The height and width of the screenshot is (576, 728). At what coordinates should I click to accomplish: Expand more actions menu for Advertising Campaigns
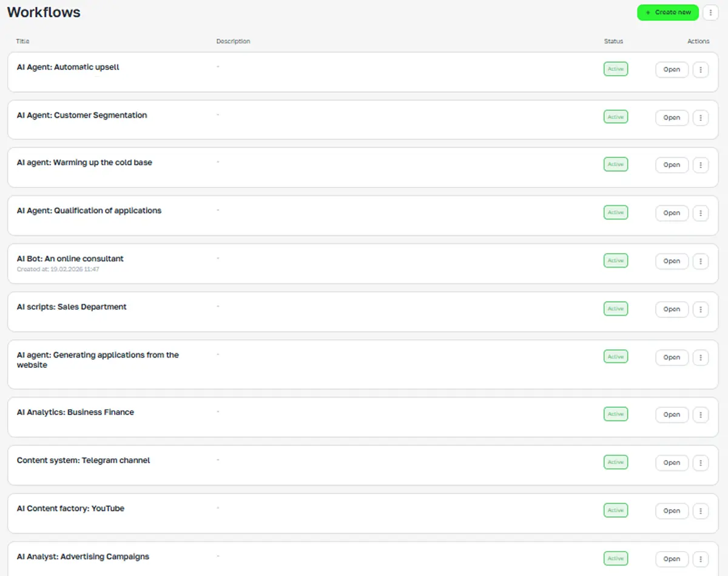701,559
